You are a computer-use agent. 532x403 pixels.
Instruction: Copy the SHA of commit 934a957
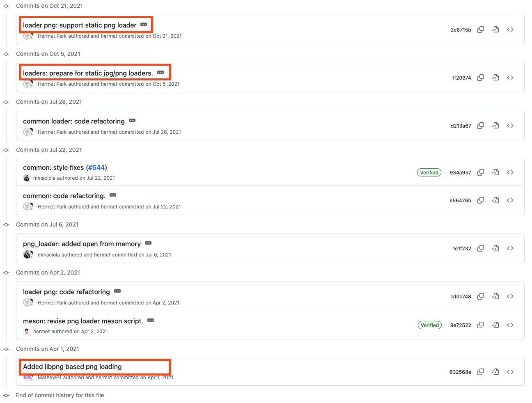(481, 172)
